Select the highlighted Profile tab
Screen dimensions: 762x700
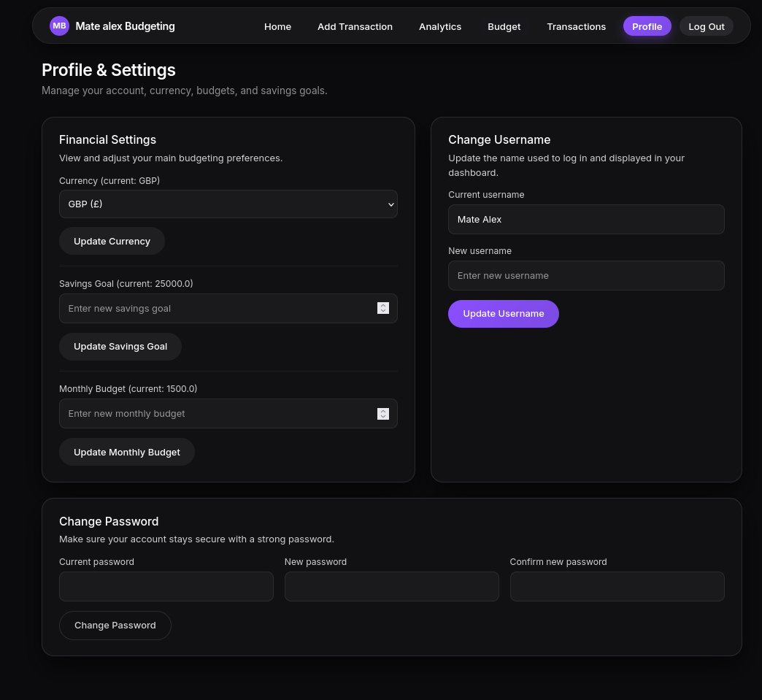pyautogui.click(x=647, y=26)
